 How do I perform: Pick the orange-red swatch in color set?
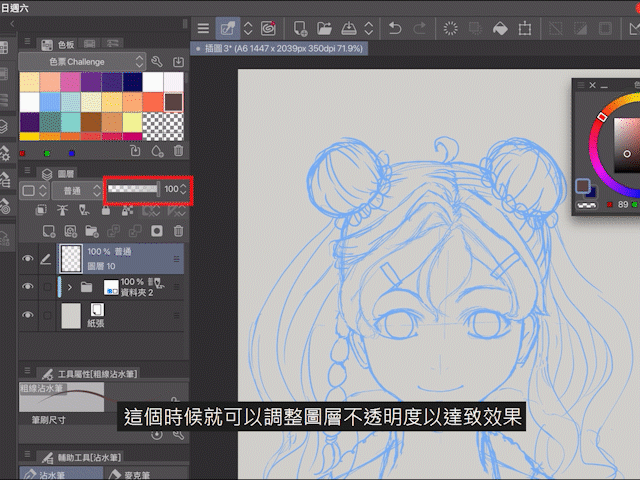(153, 102)
